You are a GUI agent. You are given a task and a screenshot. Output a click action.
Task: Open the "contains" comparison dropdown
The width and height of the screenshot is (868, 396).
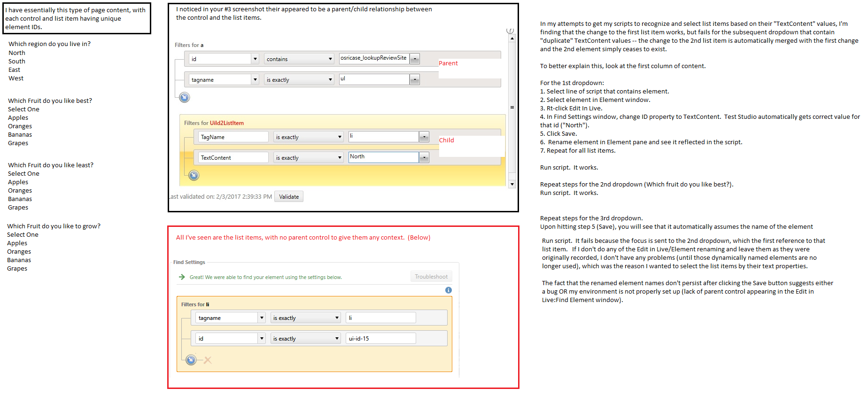[299, 59]
